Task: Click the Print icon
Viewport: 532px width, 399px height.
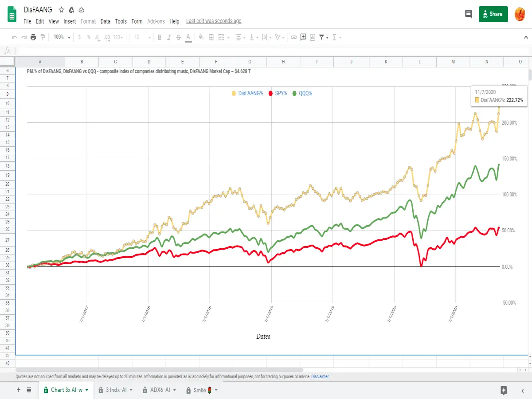Action: pyautogui.click(x=33, y=37)
